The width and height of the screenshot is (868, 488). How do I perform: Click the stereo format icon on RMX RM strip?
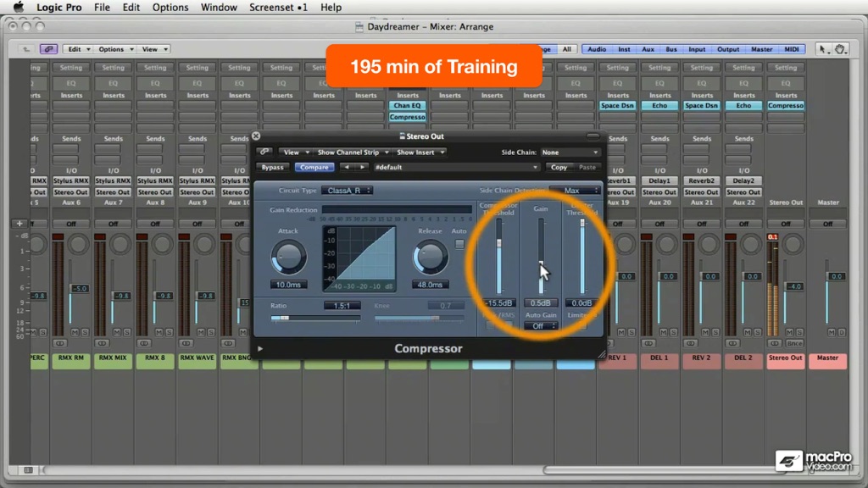[59, 343]
